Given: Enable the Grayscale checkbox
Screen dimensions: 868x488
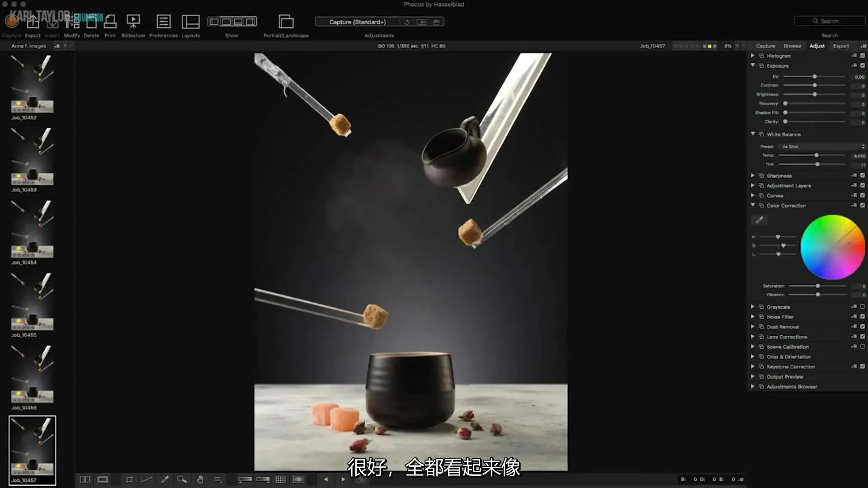Looking at the screenshot, I should (863, 306).
